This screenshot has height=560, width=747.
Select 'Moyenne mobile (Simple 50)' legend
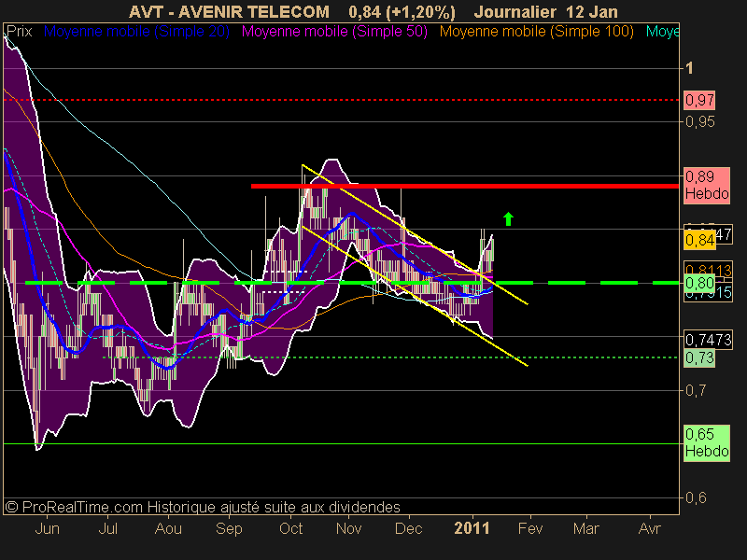(334, 32)
